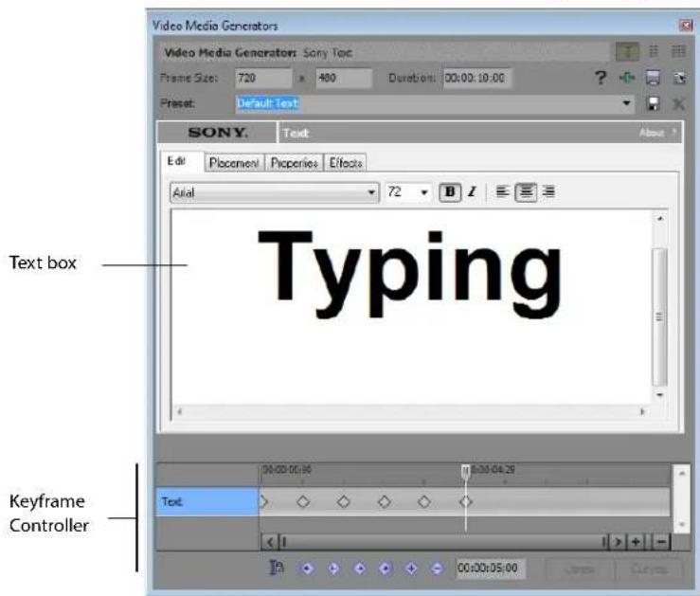Click the text box scroll right arrow
This screenshot has width=700, height=596.
click(642, 411)
